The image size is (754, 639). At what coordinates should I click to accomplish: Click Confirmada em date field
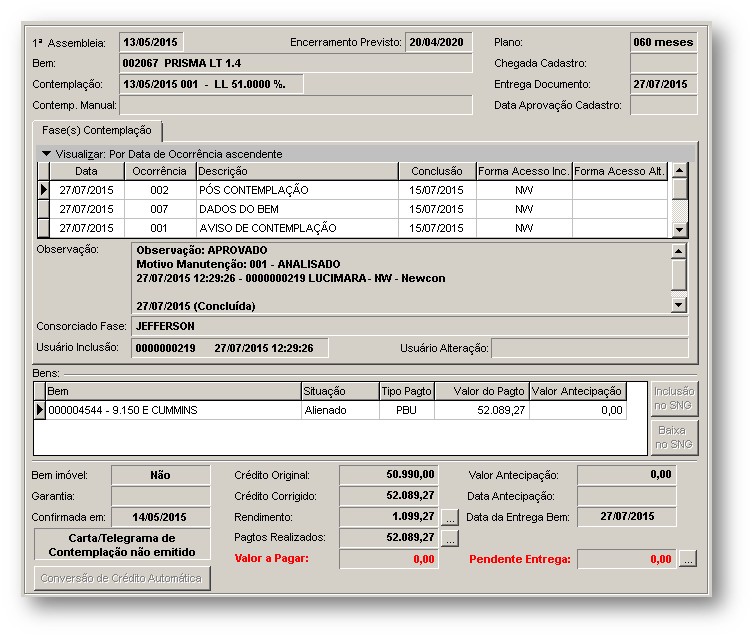click(x=161, y=517)
